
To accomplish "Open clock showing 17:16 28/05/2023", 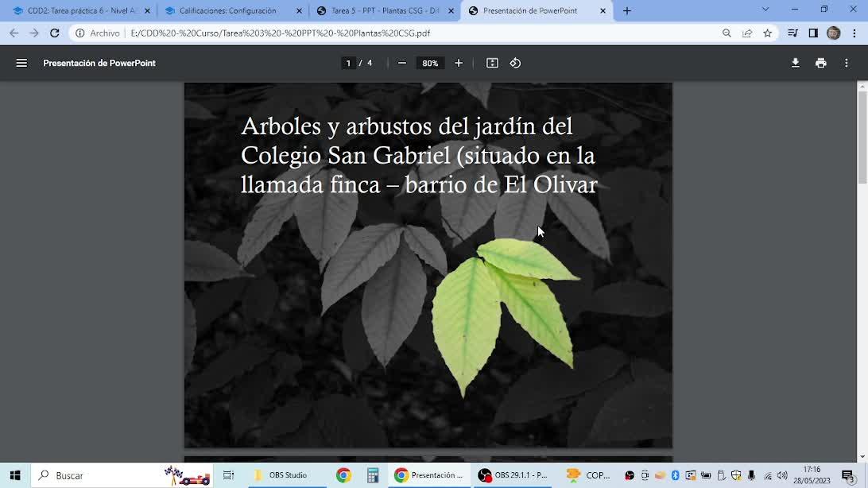I will (x=812, y=475).
